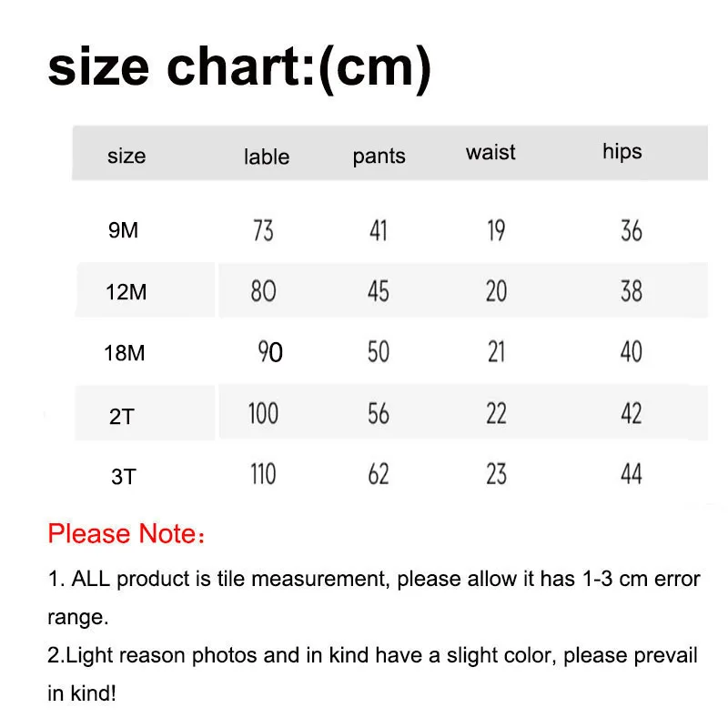The width and height of the screenshot is (728, 728).
Task: Select the "size" column header
Action: tap(126, 156)
